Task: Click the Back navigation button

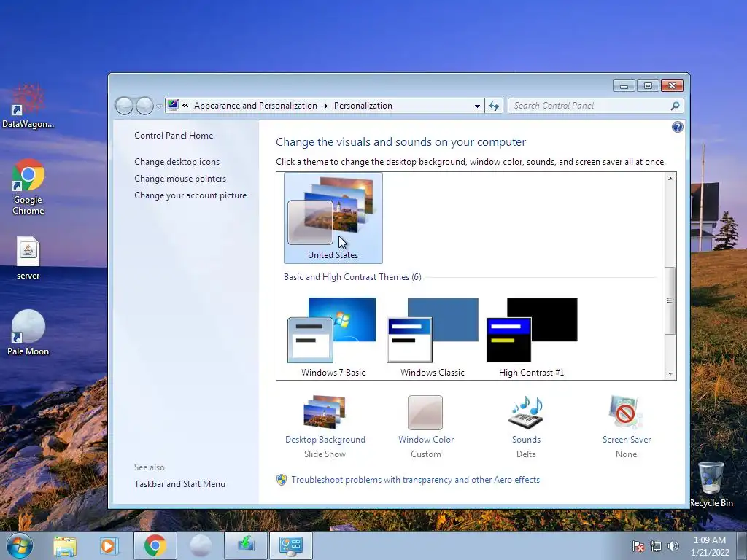Action: tap(124, 106)
